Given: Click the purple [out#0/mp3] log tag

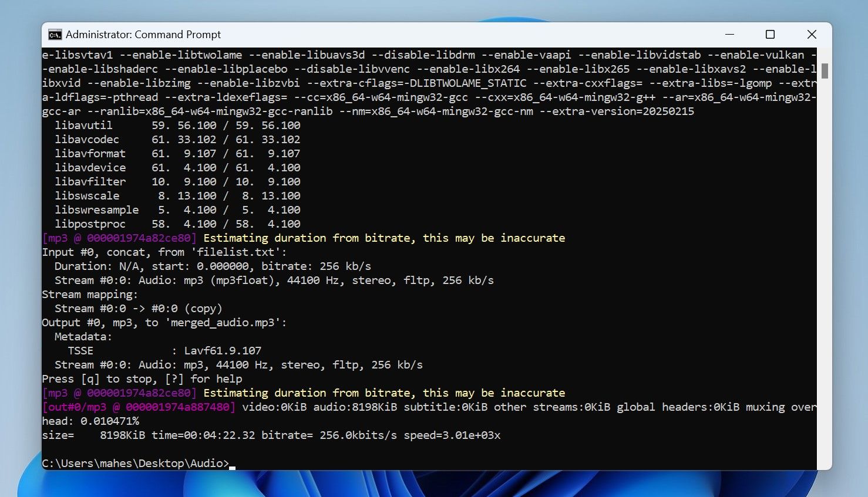Looking at the screenshot, I should [x=139, y=407].
